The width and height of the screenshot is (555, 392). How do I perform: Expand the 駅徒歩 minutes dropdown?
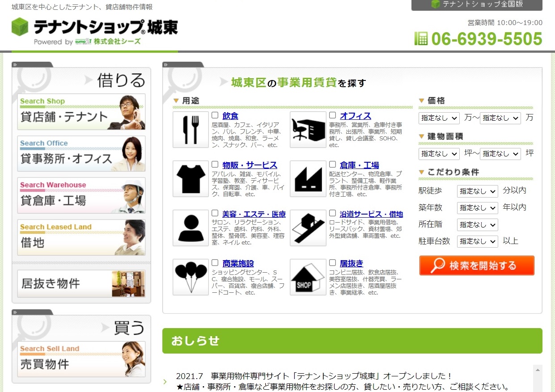pos(477,191)
